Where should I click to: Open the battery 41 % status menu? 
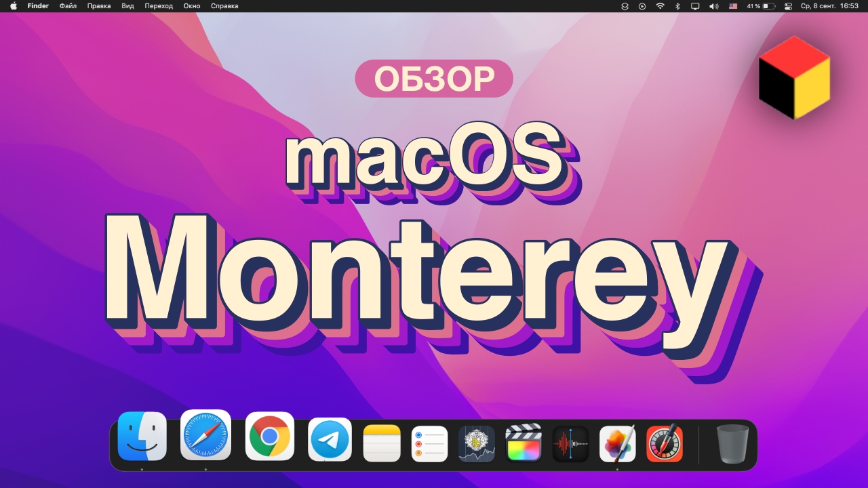[x=761, y=6]
